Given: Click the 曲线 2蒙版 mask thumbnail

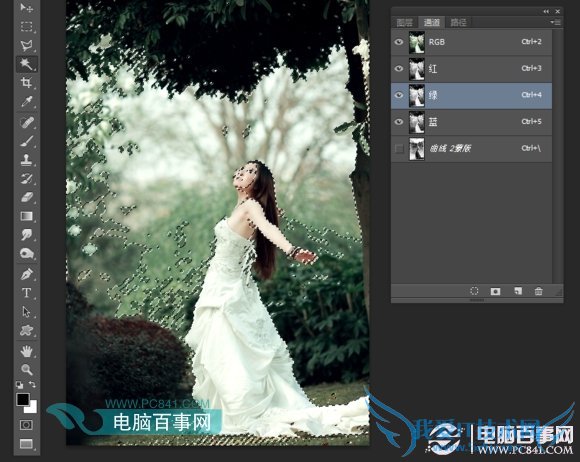Looking at the screenshot, I should tap(417, 149).
